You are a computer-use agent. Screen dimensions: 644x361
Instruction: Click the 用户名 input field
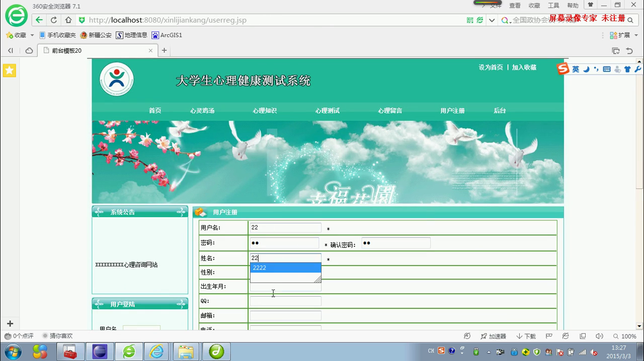pyautogui.click(x=286, y=228)
